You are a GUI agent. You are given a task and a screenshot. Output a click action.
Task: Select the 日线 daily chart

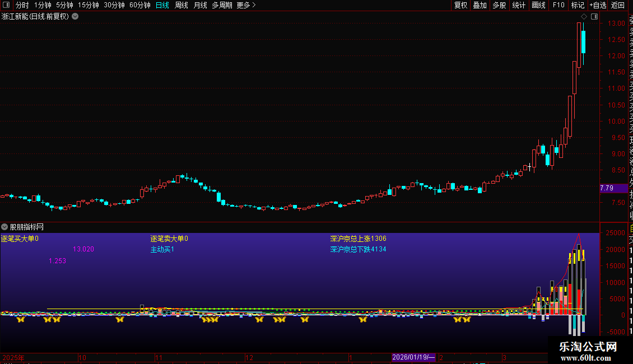point(162,5)
